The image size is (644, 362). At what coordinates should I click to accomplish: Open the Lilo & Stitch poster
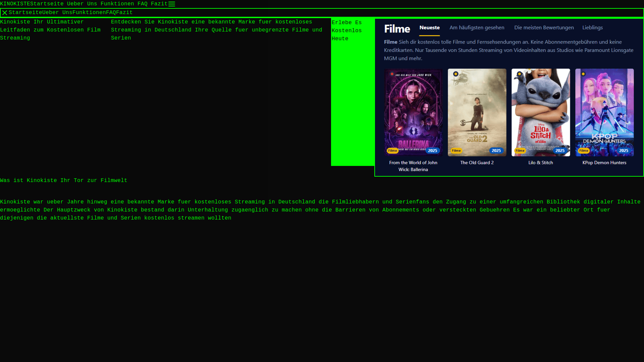click(541, 112)
